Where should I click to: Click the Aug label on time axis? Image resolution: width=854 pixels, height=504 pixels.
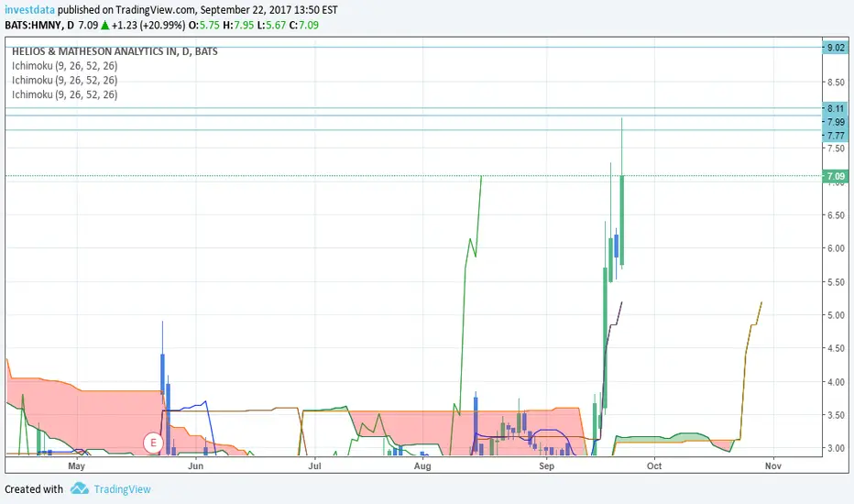click(x=422, y=466)
